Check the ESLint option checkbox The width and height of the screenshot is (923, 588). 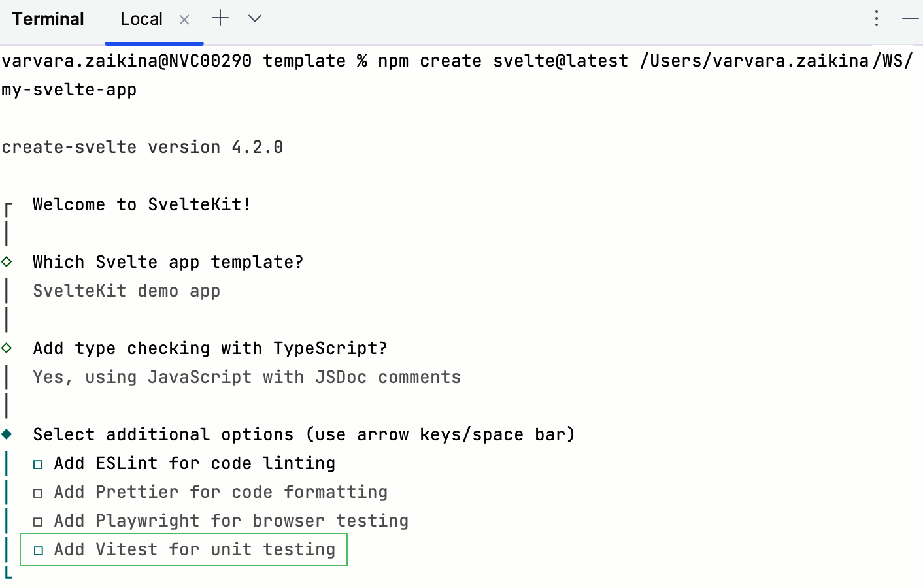[38, 465]
